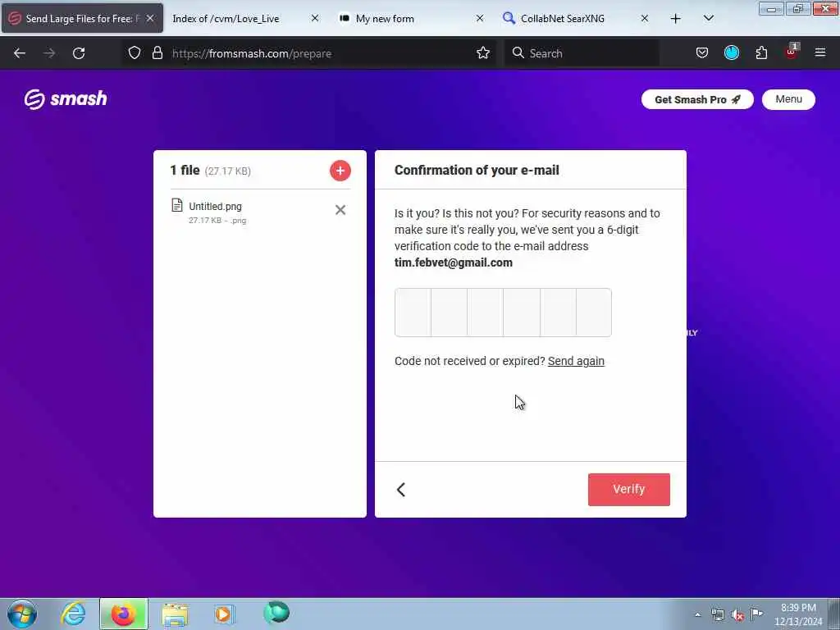Add more files with red plus button
This screenshot has width=840, height=630.
[x=340, y=171]
